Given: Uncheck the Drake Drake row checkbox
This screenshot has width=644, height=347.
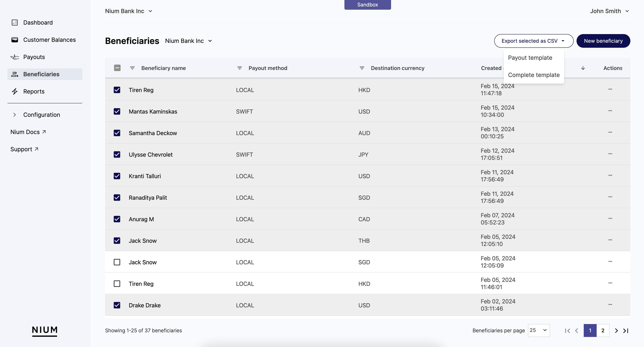Looking at the screenshot, I should tap(117, 305).
